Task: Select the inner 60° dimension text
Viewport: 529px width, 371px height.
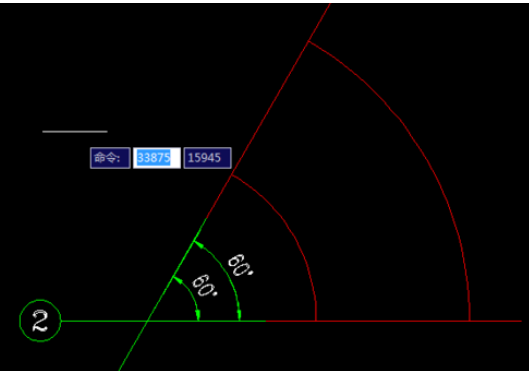Action: (204, 286)
